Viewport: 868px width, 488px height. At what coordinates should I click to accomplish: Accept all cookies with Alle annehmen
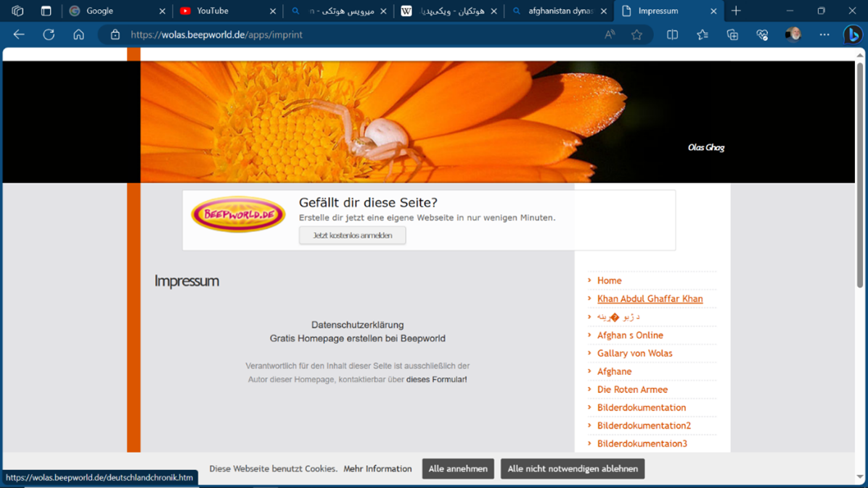click(x=458, y=468)
